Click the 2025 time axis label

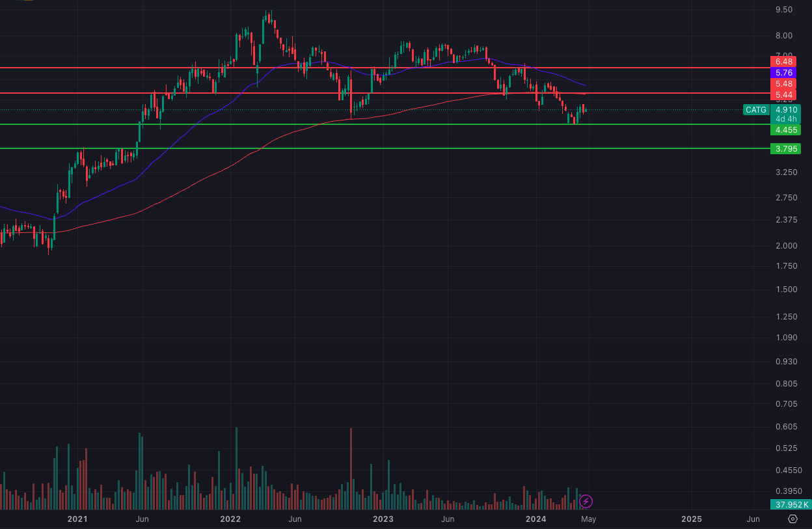tap(691, 519)
